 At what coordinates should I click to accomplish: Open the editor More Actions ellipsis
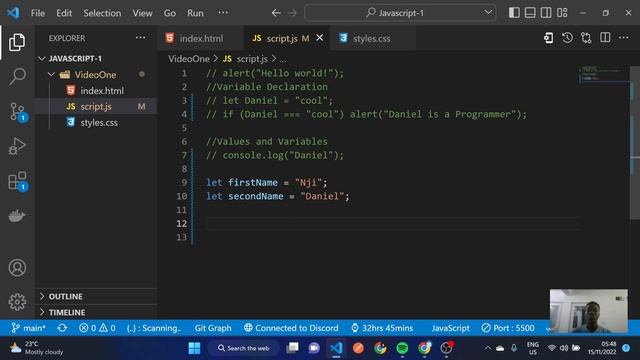coord(624,38)
